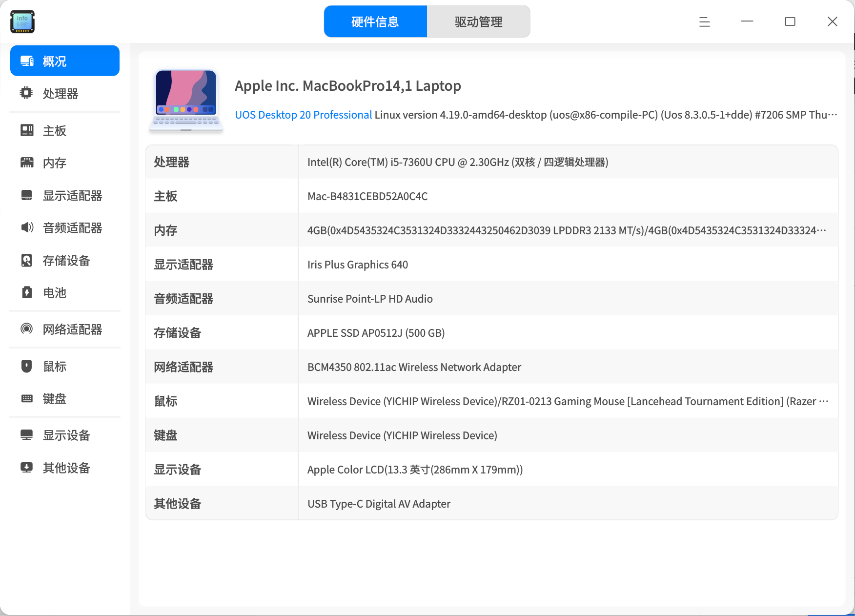
Task: Click the 音频适配器 label in the overview table
Action: pos(183,299)
